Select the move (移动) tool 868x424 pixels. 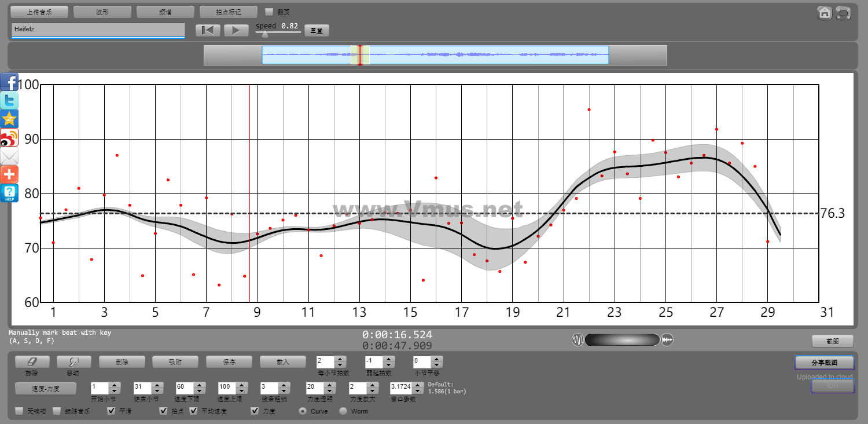(73, 361)
